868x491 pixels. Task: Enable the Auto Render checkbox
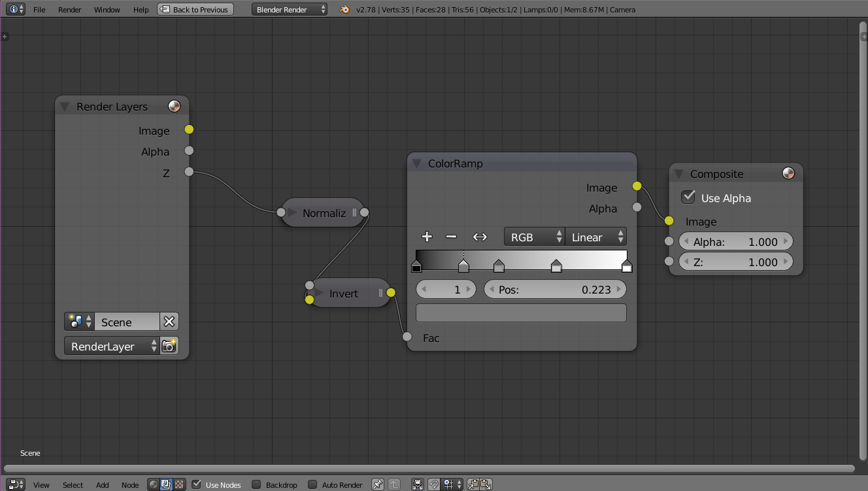pyautogui.click(x=312, y=484)
